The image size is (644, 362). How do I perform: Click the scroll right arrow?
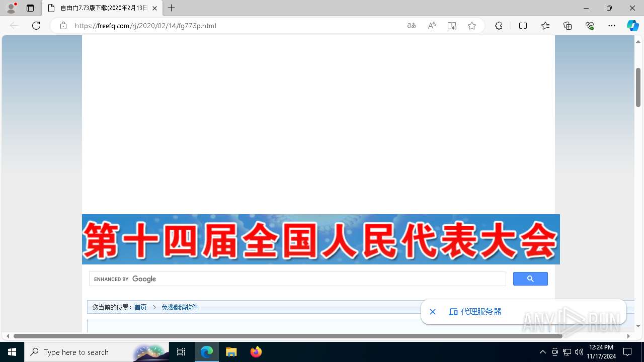point(628,336)
